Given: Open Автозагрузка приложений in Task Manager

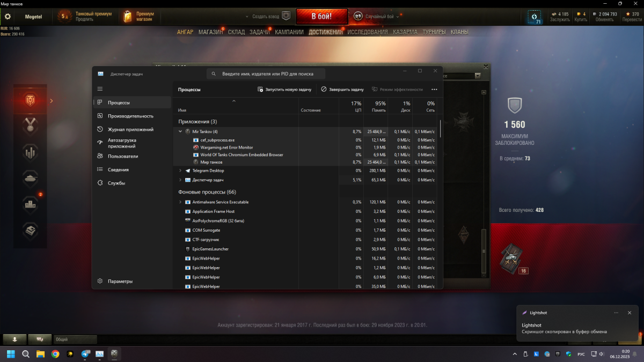Looking at the screenshot, I should (x=132, y=143).
